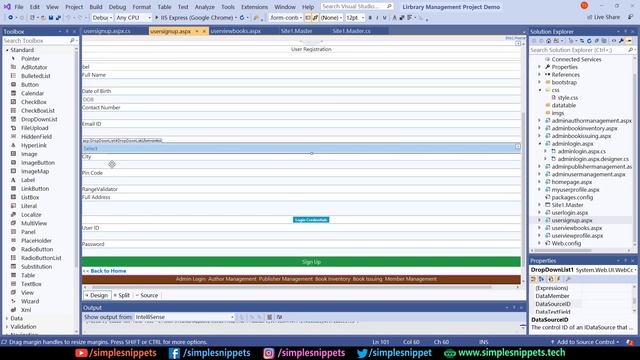This screenshot has height=360, width=640.
Task: Open the Debug configuration dropdown
Action: pyautogui.click(x=102, y=18)
